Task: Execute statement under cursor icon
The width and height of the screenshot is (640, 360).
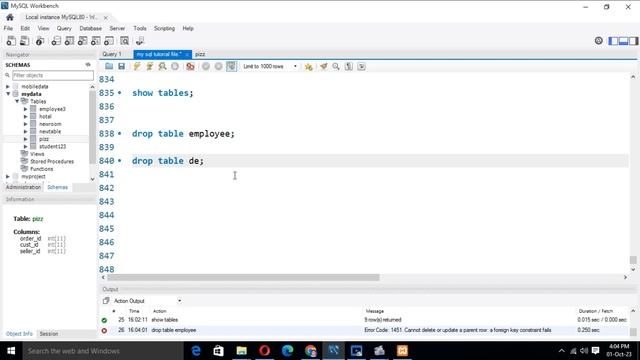Action: 149,66
